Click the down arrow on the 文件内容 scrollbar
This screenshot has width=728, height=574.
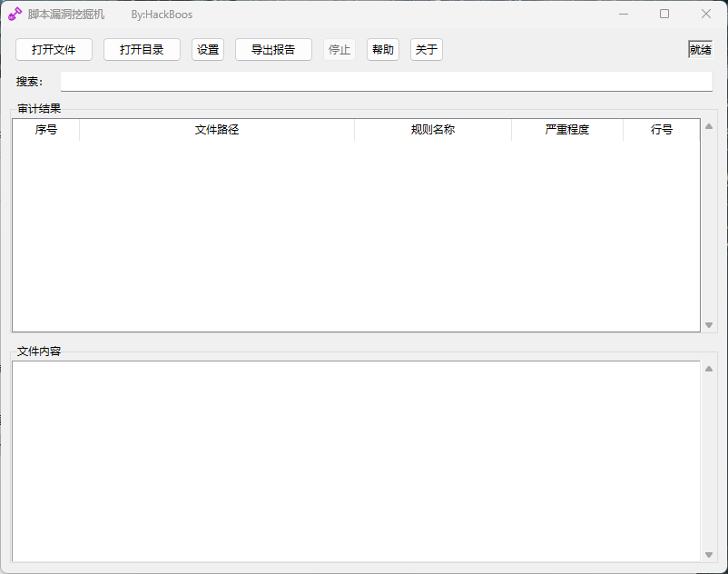[x=709, y=556]
